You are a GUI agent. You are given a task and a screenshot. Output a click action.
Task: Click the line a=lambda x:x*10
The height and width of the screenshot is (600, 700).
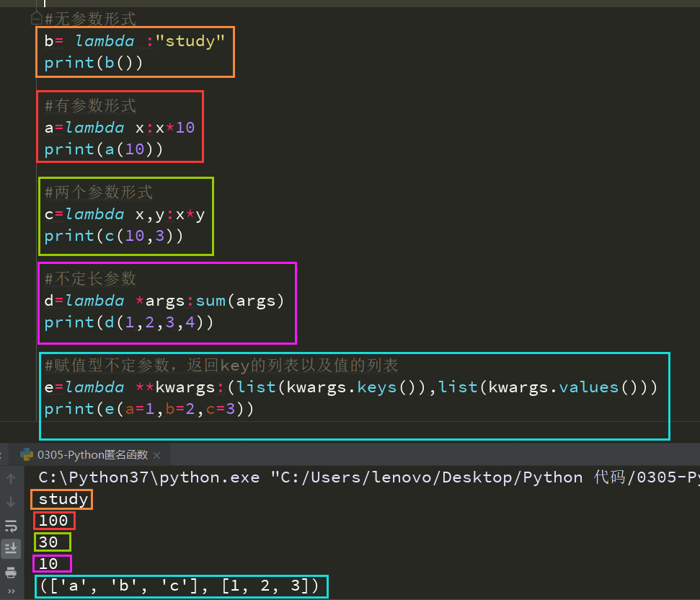point(119,128)
